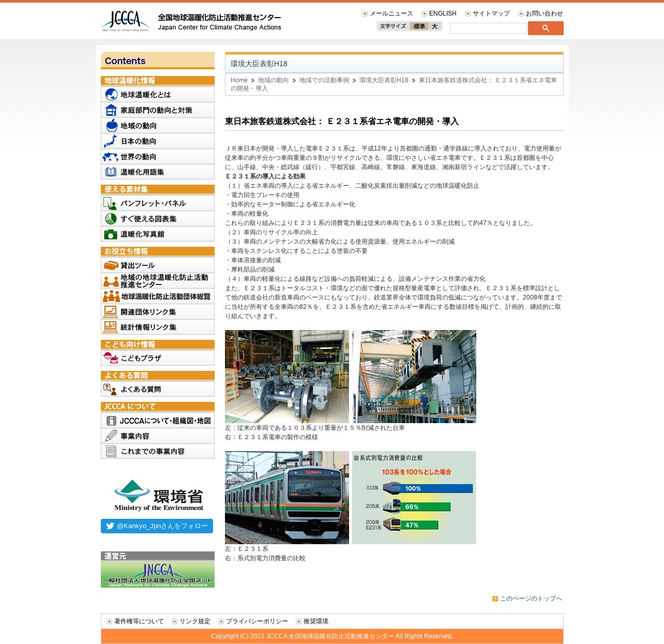Click the JNCCA network banner

pyautogui.click(x=158, y=574)
